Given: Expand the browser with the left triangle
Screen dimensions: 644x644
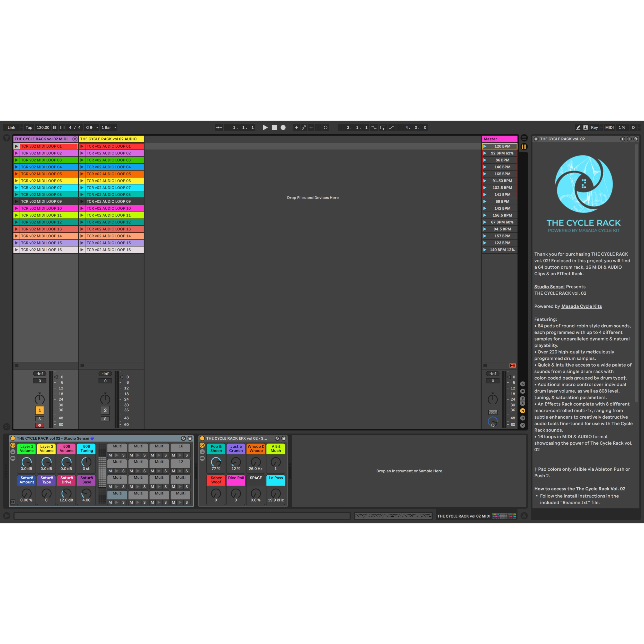Looking at the screenshot, I should pyautogui.click(x=7, y=138).
